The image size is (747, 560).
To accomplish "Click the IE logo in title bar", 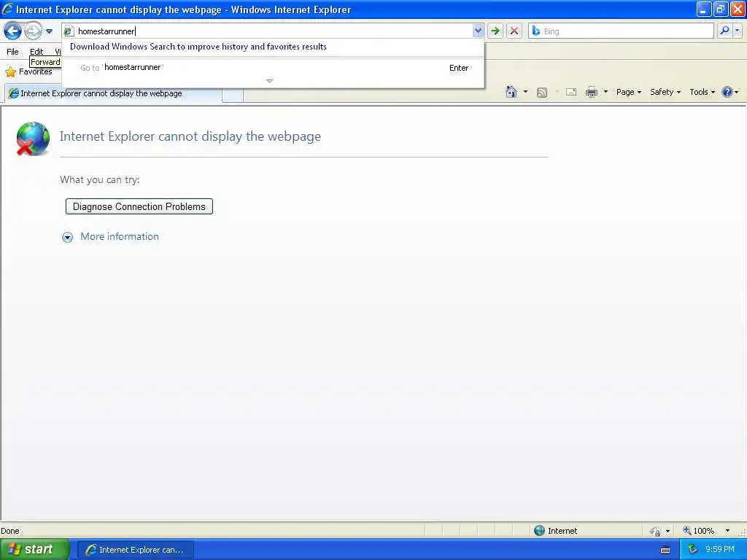I will [7, 9].
